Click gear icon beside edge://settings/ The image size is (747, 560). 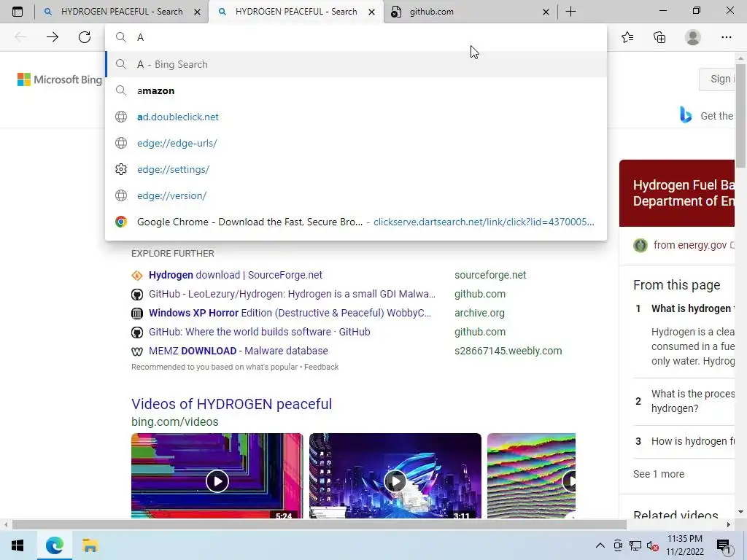pyautogui.click(x=121, y=169)
